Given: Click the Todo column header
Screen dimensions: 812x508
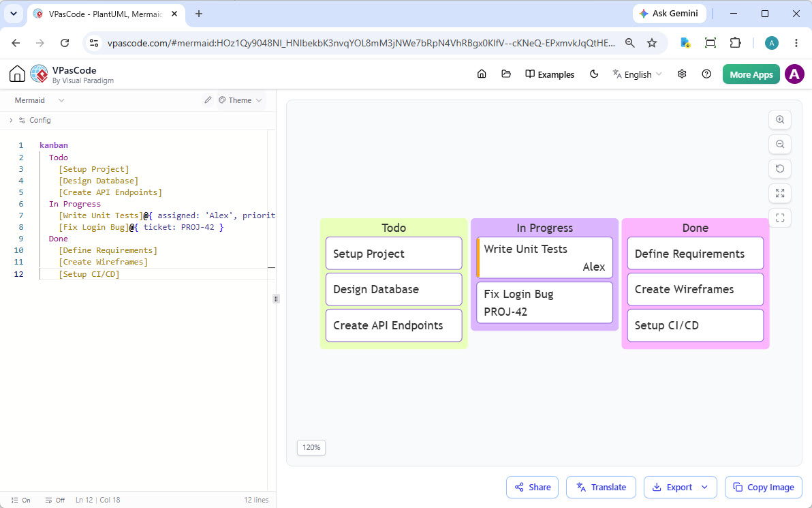Looking at the screenshot, I should coord(394,228).
